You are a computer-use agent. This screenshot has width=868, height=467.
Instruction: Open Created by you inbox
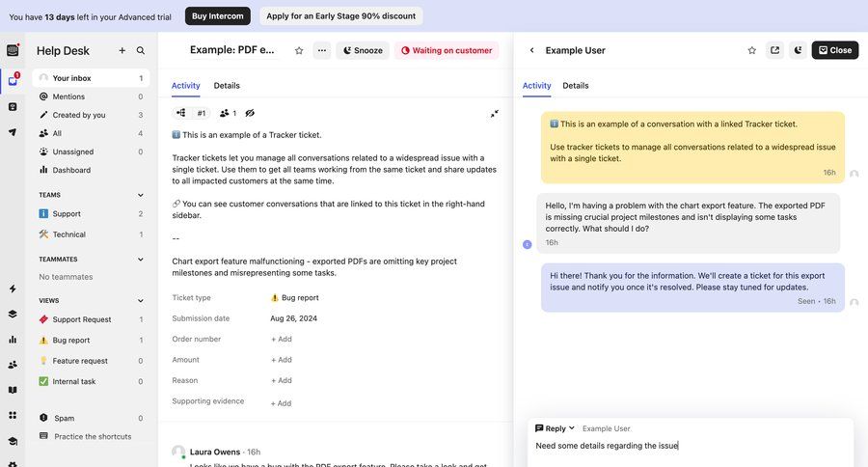click(x=91, y=115)
